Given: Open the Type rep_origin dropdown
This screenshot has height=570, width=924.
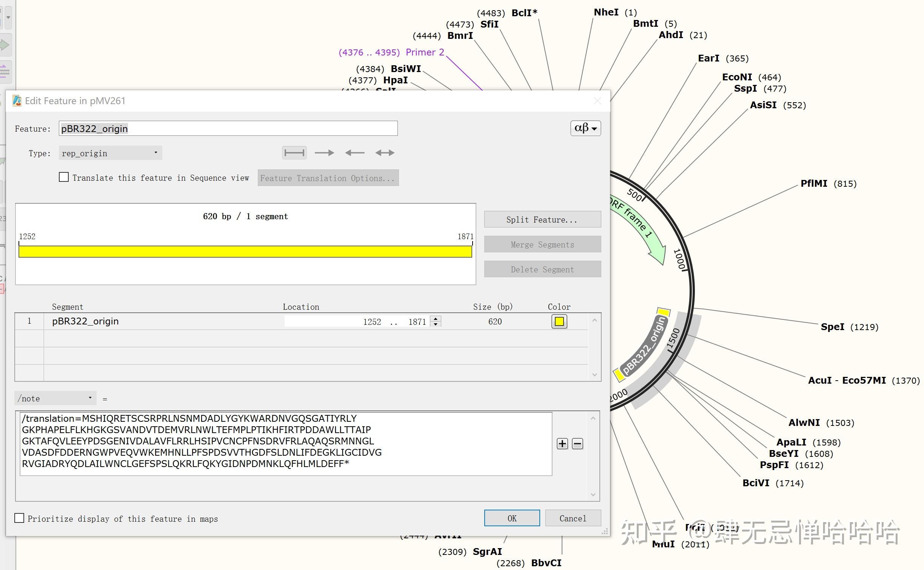Looking at the screenshot, I should click(110, 153).
